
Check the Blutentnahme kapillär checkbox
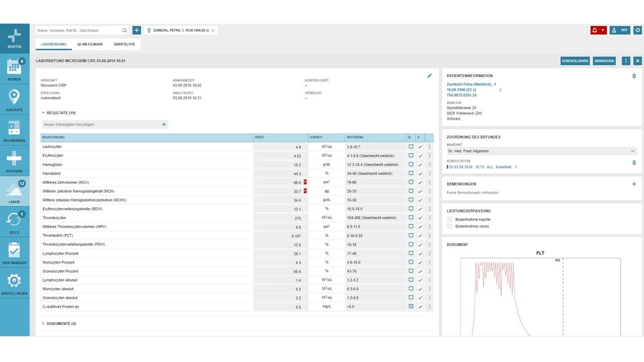(450, 220)
